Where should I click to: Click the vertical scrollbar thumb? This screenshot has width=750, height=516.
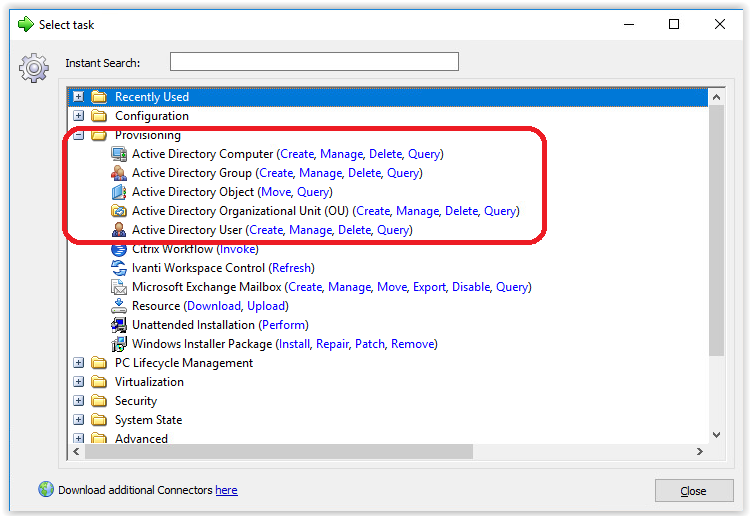[x=716, y=231]
